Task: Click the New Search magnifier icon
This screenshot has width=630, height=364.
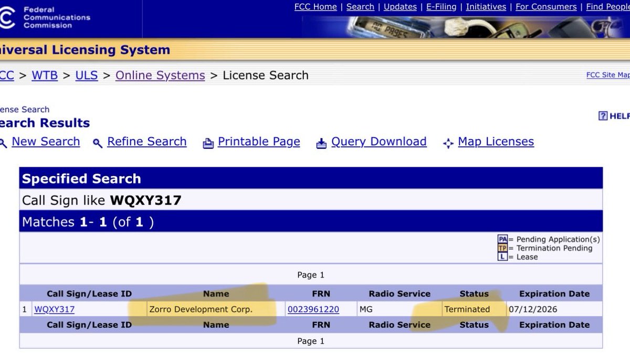Action: (3, 143)
